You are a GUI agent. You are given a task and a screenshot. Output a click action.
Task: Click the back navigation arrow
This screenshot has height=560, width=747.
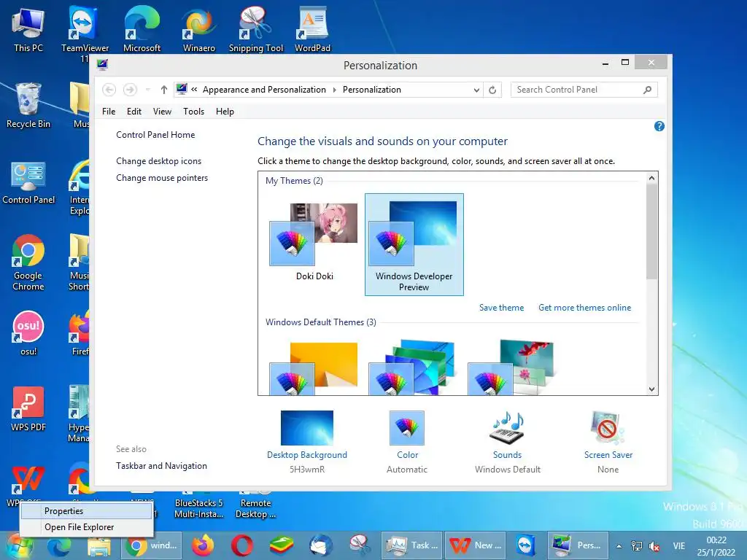(x=109, y=90)
